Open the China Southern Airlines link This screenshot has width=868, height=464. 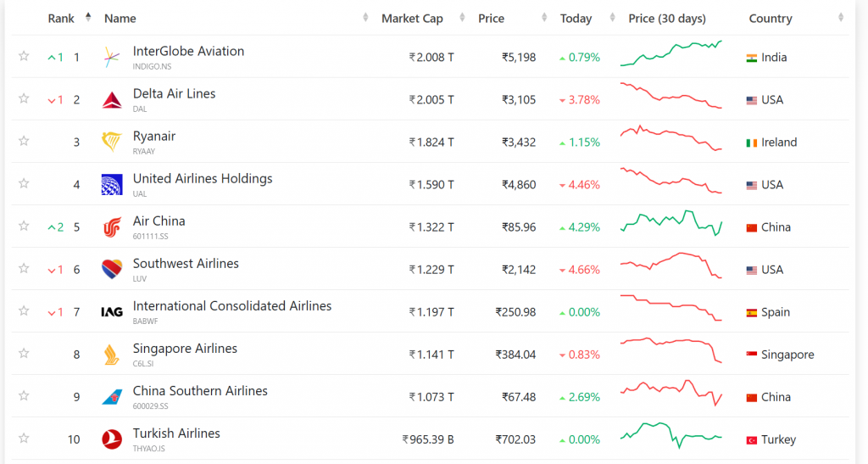pyautogui.click(x=200, y=391)
